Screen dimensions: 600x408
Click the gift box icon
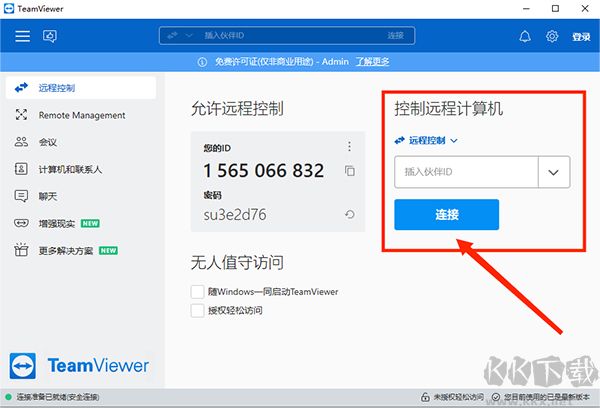[21, 250]
